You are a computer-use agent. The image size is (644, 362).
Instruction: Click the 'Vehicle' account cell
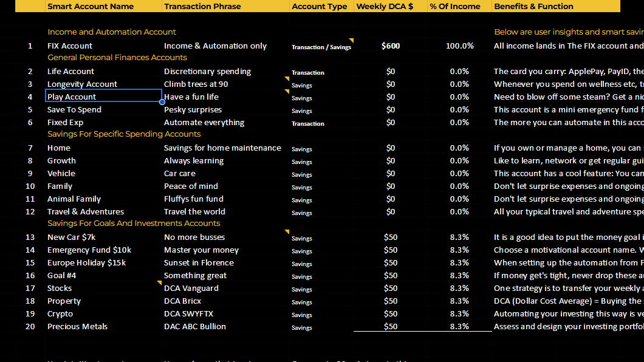click(x=103, y=173)
